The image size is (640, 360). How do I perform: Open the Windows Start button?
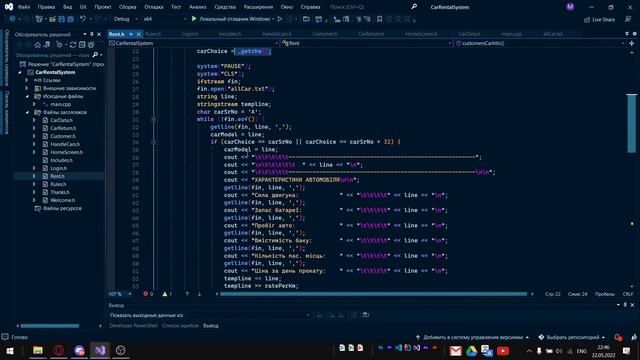(x=10, y=351)
